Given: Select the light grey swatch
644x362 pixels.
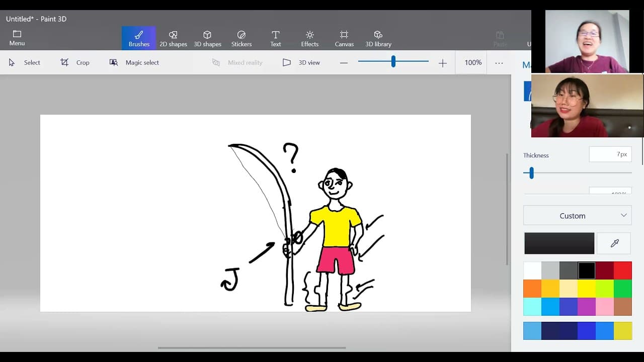Looking at the screenshot, I should 550,270.
